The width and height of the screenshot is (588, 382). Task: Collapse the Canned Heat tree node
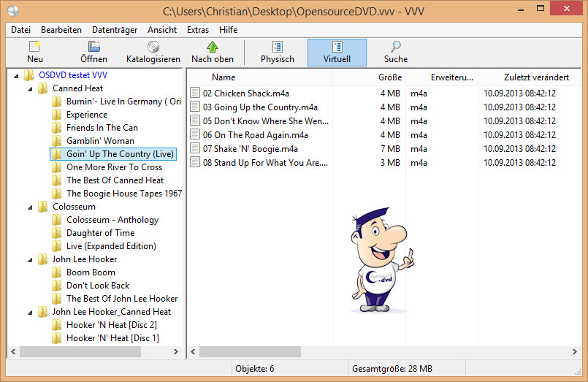point(29,88)
